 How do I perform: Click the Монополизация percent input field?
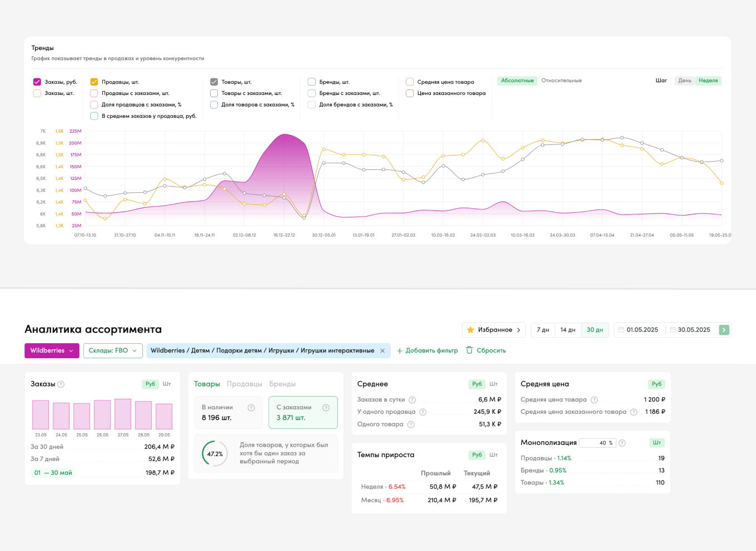(598, 443)
